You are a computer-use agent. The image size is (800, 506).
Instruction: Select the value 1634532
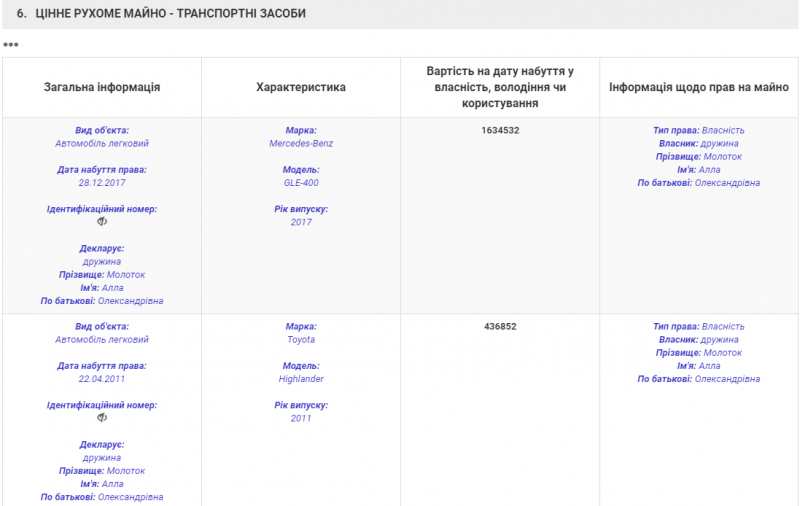coord(500,131)
